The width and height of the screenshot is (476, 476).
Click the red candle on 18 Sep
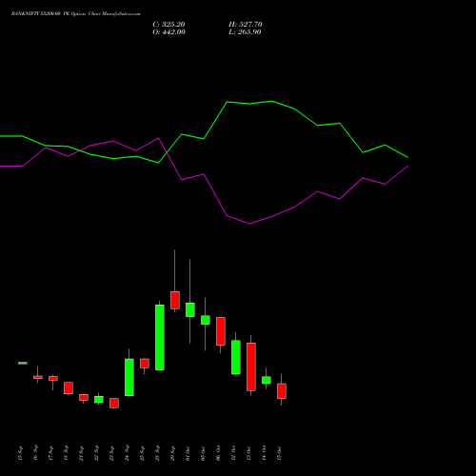click(x=69, y=388)
